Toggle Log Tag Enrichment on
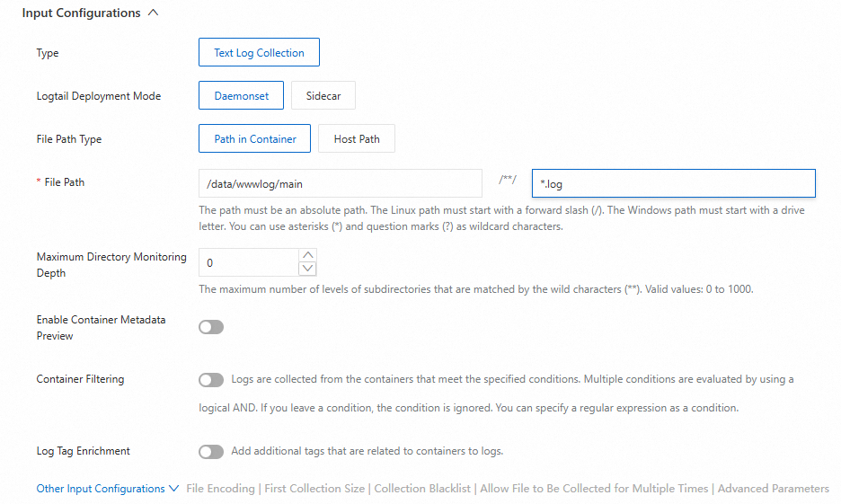The height and width of the screenshot is (504, 841). coord(211,451)
